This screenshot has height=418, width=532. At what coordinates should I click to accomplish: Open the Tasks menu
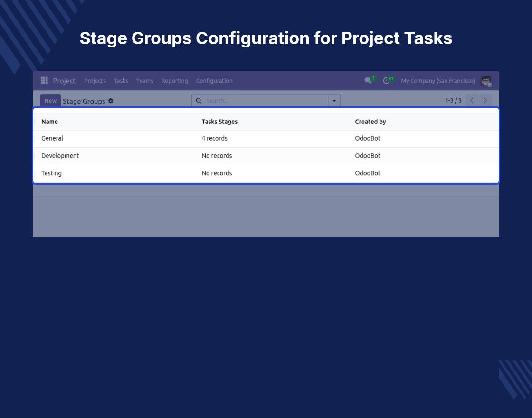(121, 81)
